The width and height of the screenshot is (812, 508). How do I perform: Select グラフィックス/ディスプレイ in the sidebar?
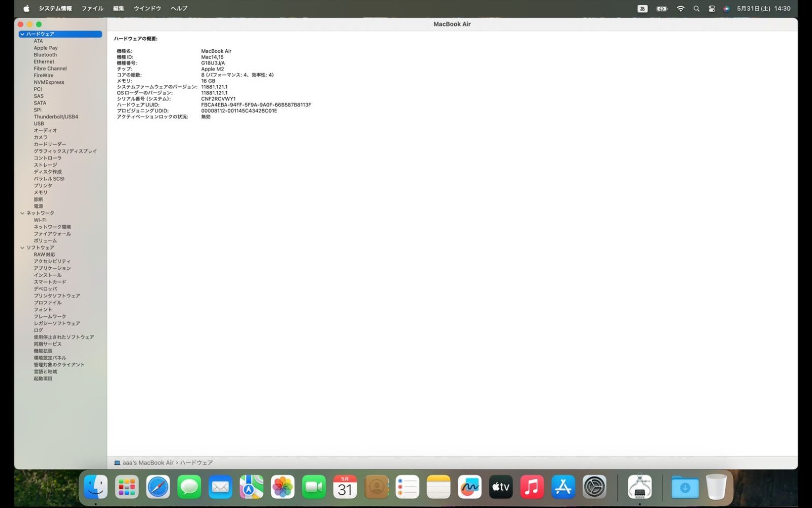coord(65,151)
